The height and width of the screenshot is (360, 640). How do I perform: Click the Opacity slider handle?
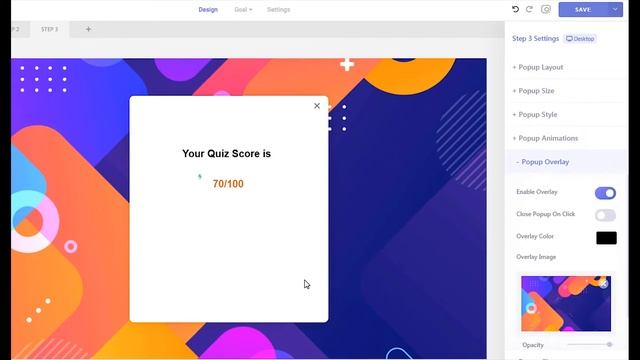click(x=609, y=344)
